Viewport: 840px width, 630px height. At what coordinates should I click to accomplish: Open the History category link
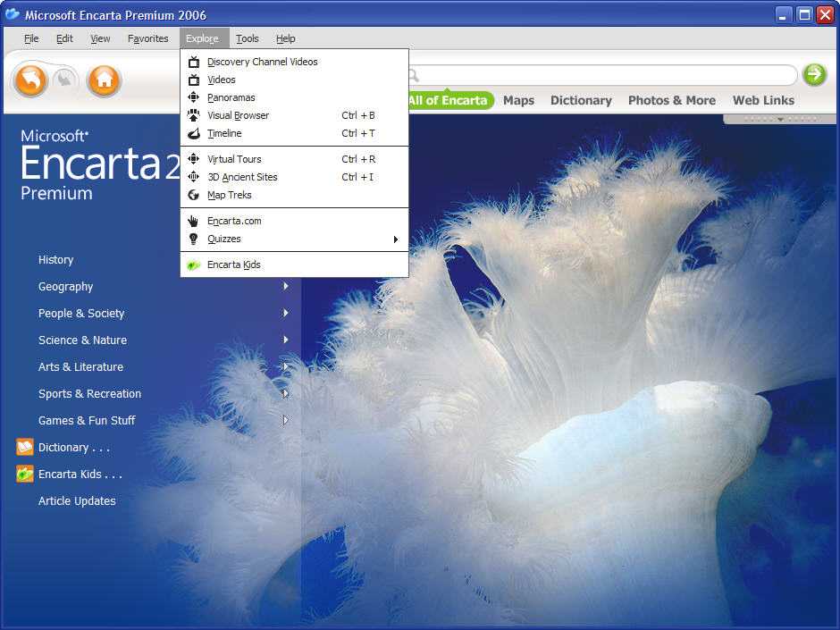coord(55,260)
